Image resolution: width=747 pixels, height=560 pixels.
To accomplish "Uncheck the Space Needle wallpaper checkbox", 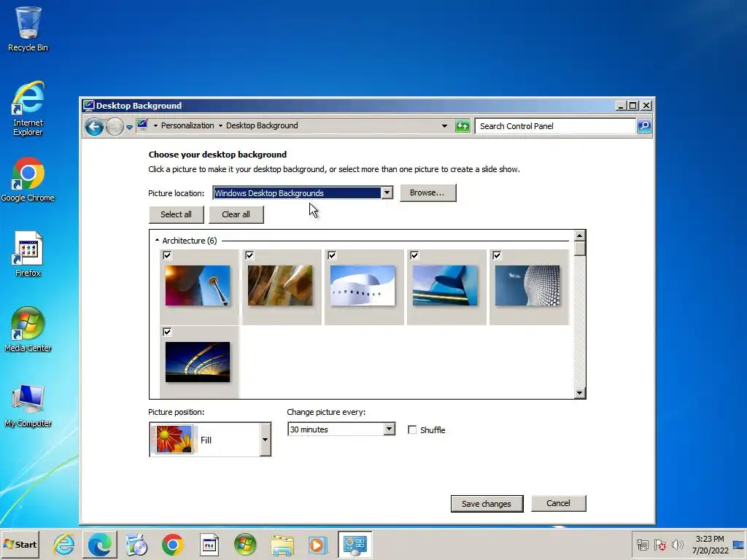I will (x=167, y=256).
